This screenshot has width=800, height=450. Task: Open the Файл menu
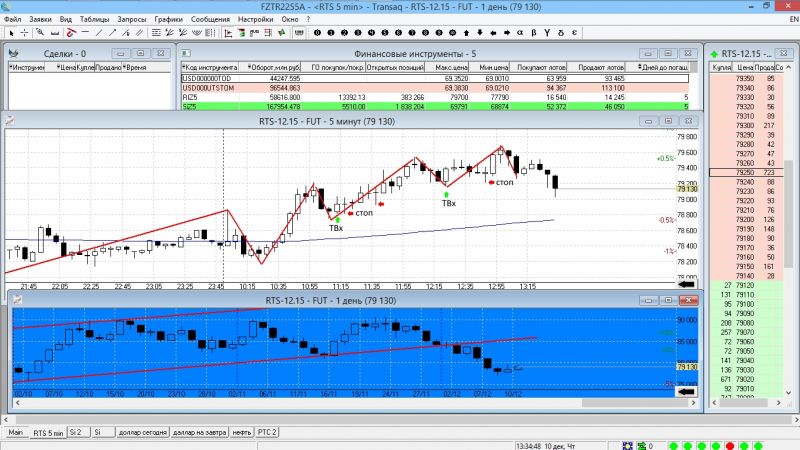[13, 19]
